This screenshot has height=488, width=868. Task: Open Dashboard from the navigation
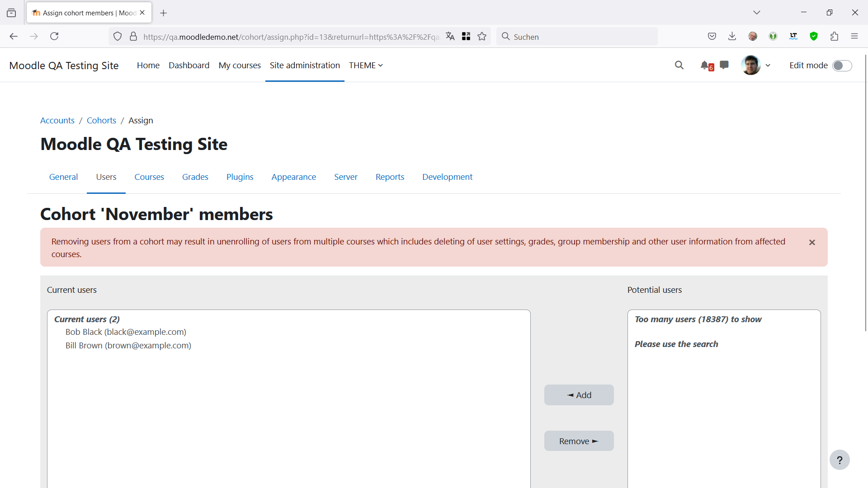point(189,66)
